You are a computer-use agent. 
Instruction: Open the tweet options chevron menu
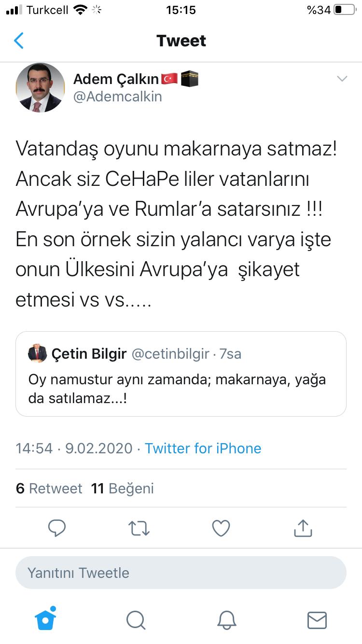coord(342,79)
